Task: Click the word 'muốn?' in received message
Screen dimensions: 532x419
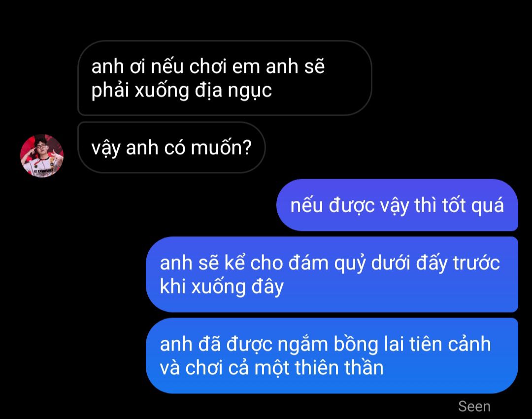Action: click(221, 148)
